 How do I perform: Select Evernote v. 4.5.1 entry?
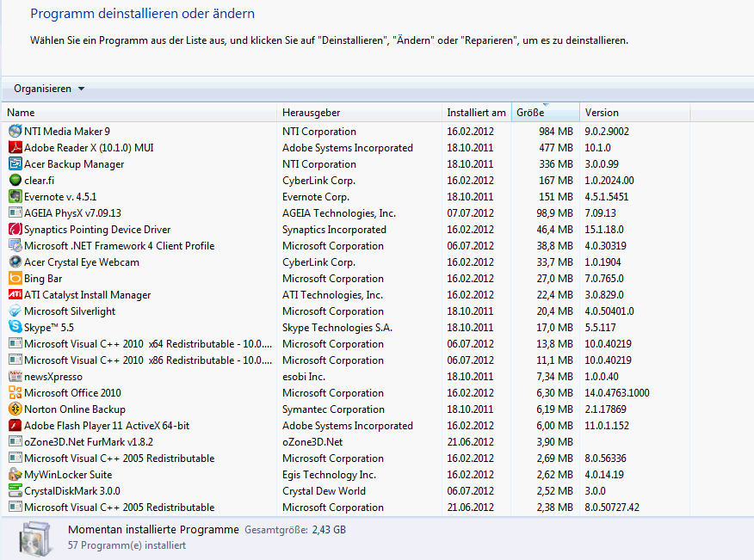[60, 197]
